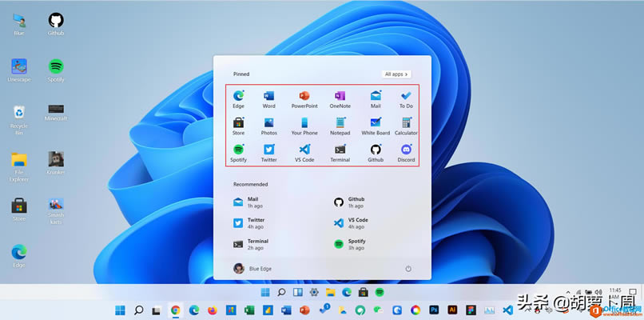Select the Store desktop shortcut

click(19, 210)
